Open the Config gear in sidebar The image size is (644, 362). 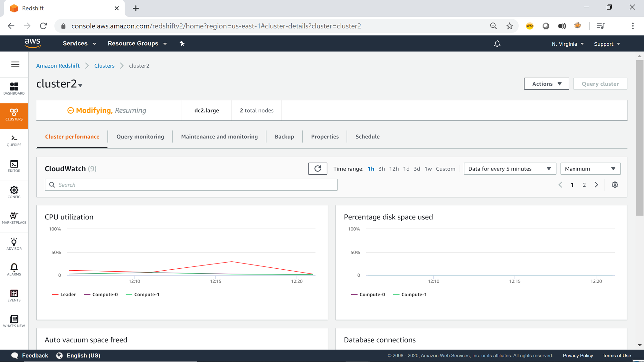[14, 192]
